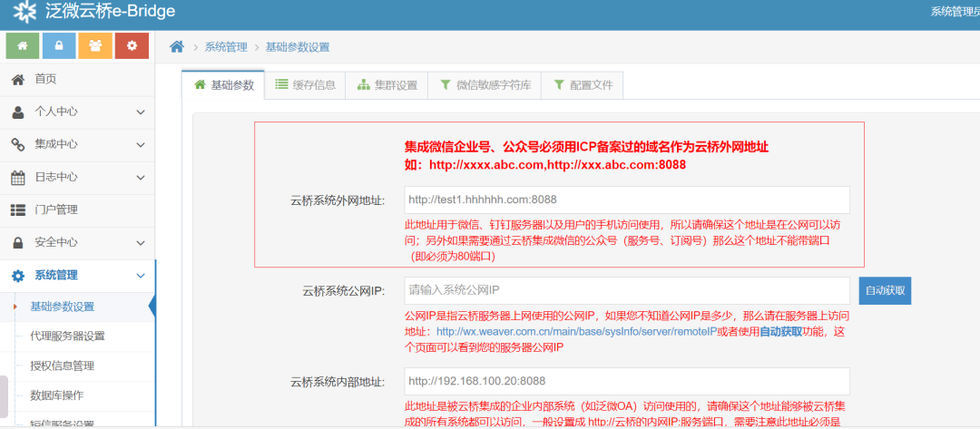
Task: Click the red ICP备案 warning headline
Action: point(586,148)
